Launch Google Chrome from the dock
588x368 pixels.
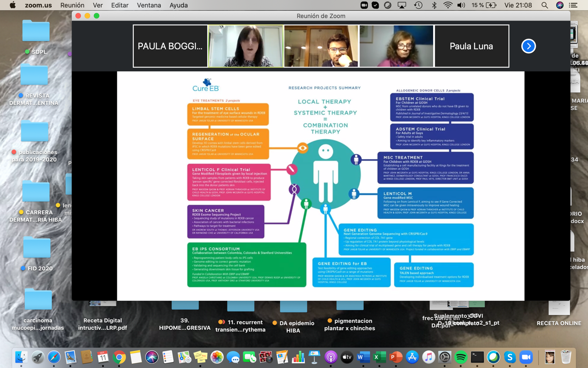pos(119,357)
